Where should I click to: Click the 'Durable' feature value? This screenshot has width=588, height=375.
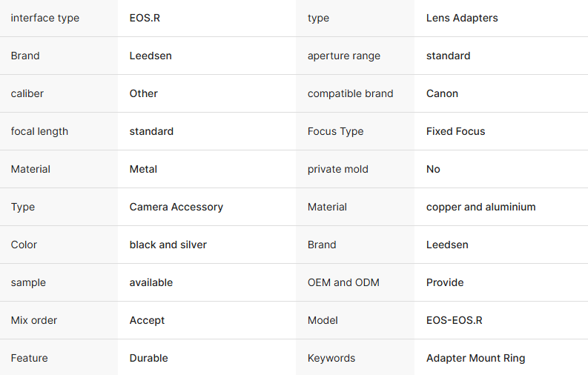[148, 358]
